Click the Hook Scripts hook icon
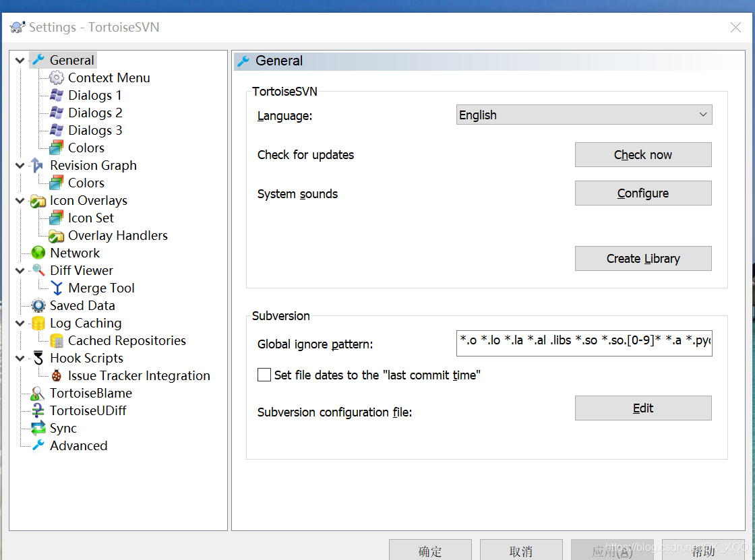The height and width of the screenshot is (560, 755). click(x=38, y=359)
